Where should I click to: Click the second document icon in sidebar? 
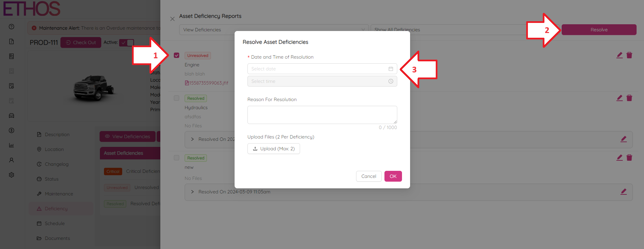pyautogui.click(x=11, y=56)
